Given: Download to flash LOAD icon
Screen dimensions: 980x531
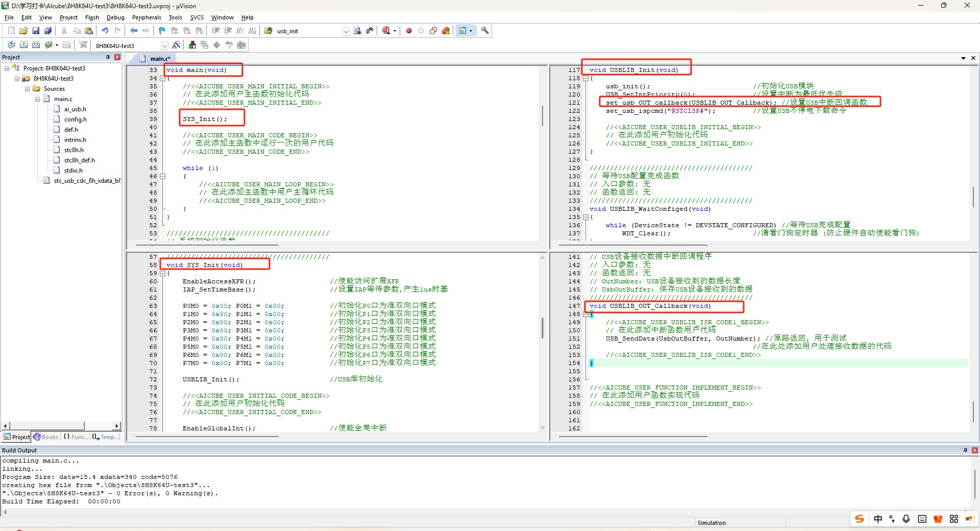Looking at the screenshot, I should [83, 45].
